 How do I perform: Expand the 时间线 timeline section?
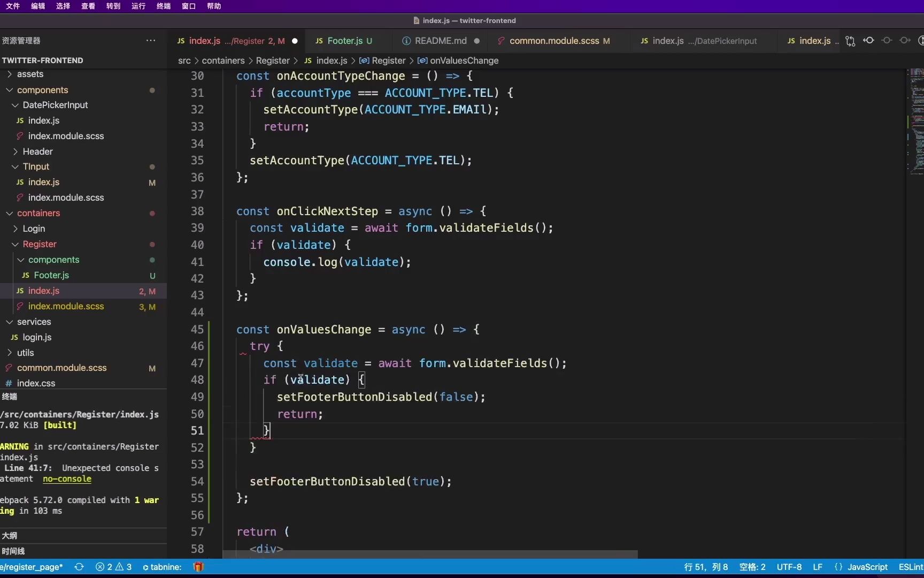(83, 551)
